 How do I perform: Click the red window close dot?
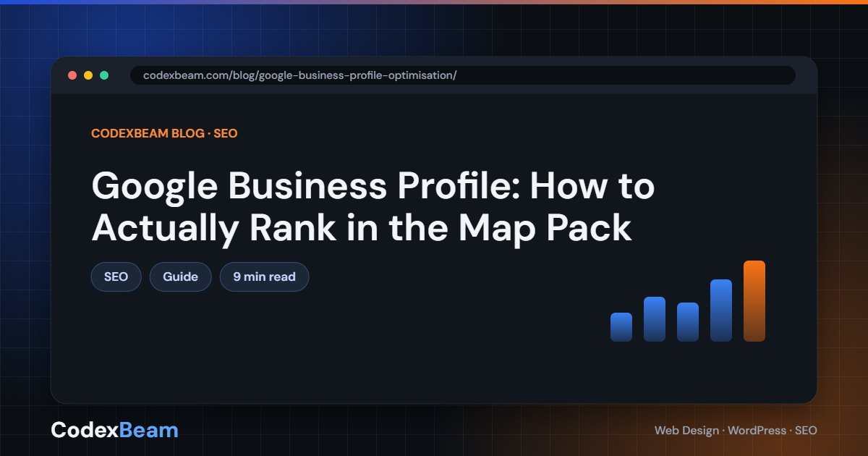[x=72, y=75]
